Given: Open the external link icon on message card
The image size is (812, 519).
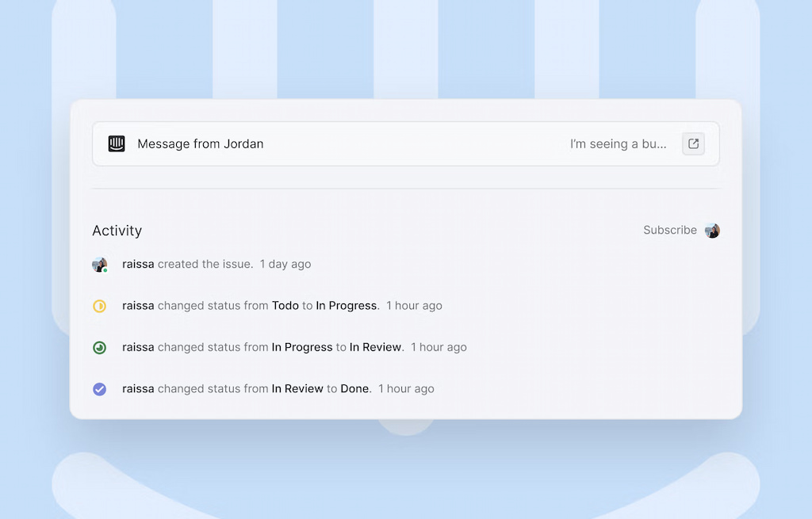Looking at the screenshot, I should pyautogui.click(x=693, y=144).
